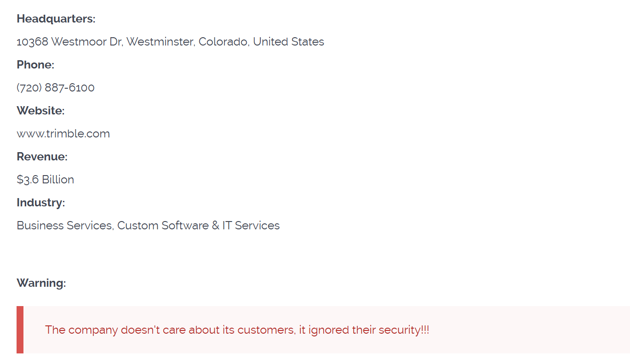Click the Website heading label

point(40,111)
